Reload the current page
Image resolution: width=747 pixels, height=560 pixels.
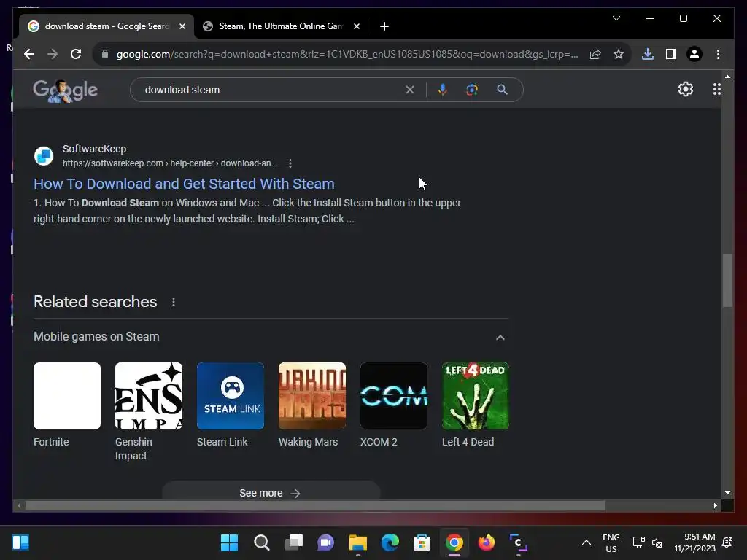[76, 54]
